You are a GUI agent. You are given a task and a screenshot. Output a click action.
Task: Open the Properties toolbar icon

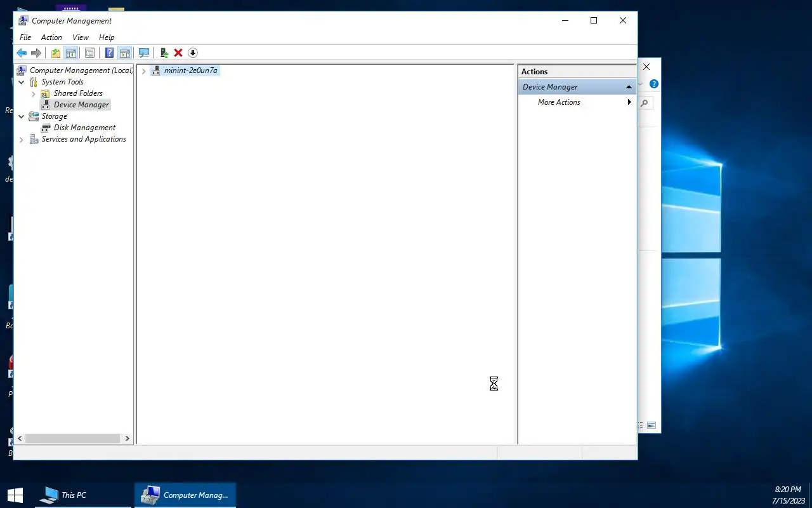click(x=89, y=53)
